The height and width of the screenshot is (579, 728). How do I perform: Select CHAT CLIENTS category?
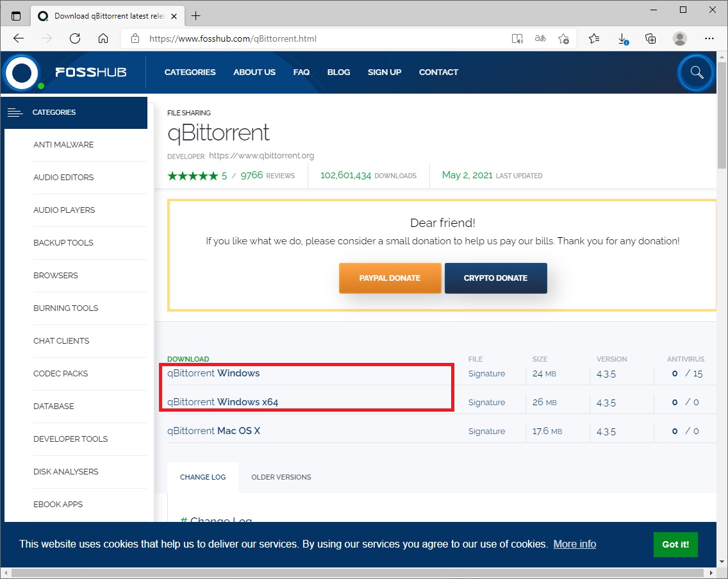[x=62, y=340]
